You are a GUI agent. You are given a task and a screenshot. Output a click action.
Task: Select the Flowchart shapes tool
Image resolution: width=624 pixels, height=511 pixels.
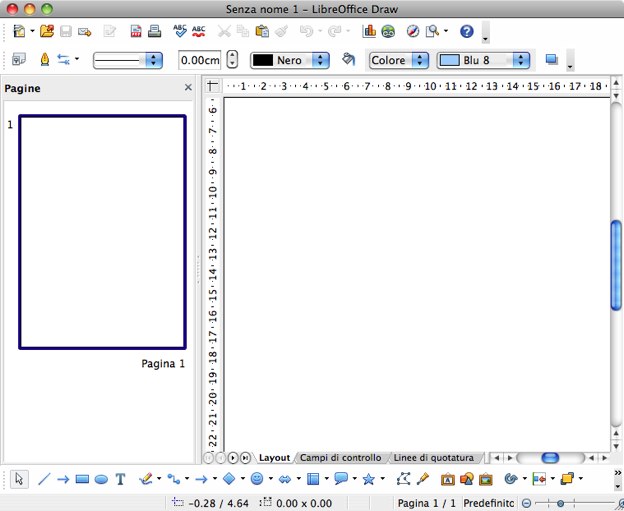click(313, 479)
